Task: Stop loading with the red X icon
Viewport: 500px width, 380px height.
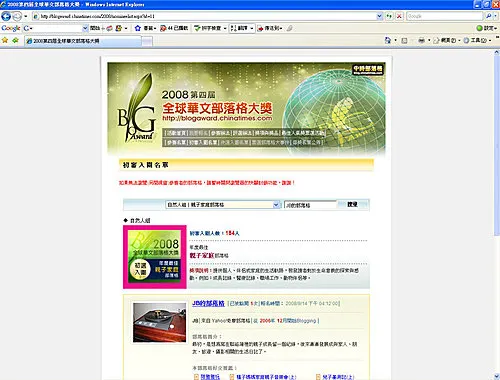Action: point(399,16)
